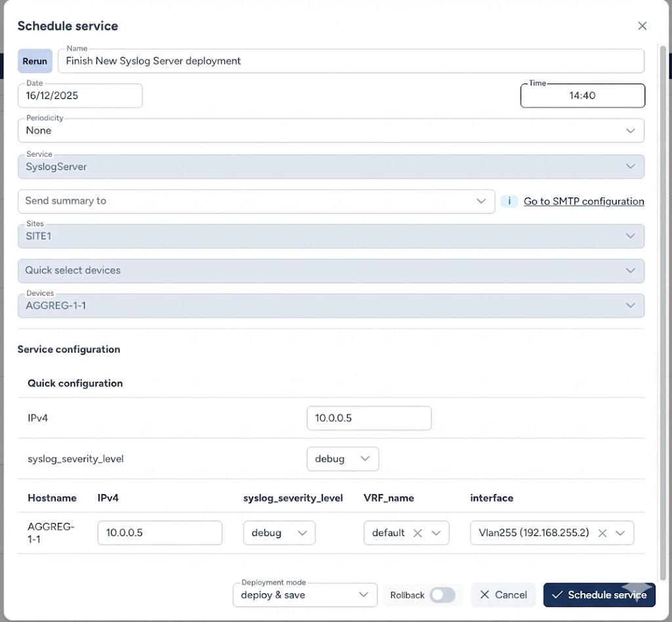Click the Time field showing 14:40
672x622 pixels.
pyautogui.click(x=582, y=96)
